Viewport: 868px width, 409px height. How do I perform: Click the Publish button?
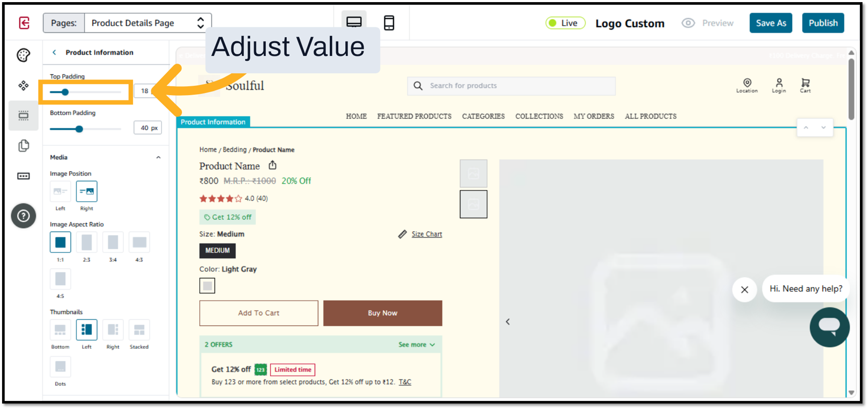823,23
